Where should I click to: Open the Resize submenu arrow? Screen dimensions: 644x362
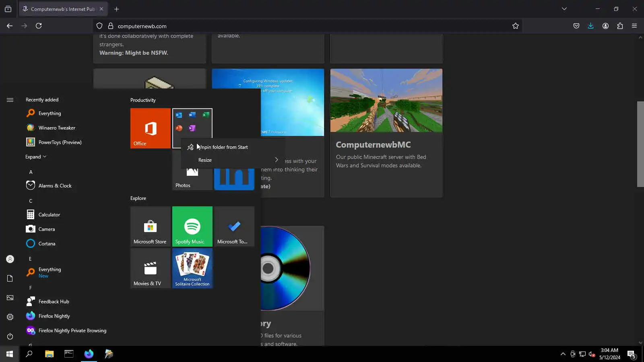pos(277,160)
